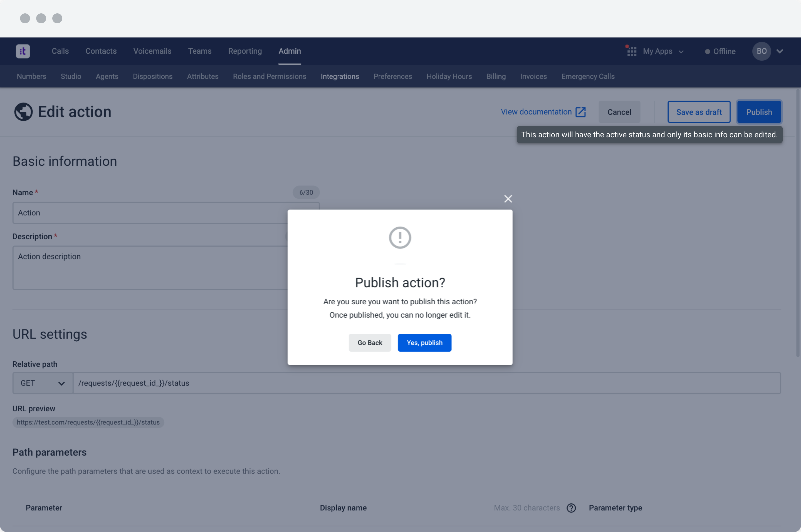Switch to the Reporting tab
This screenshot has width=801, height=532.
point(245,51)
